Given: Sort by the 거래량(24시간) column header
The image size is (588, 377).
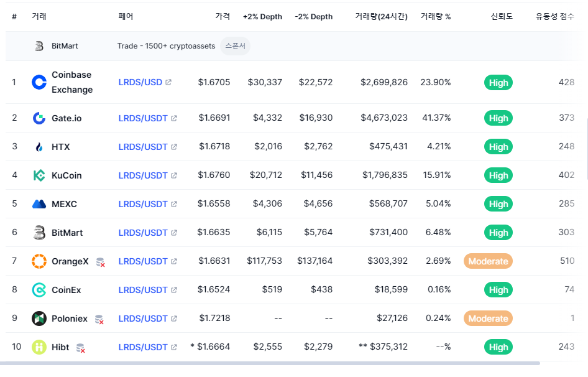Looking at the screenshot, I should click(382, 17).
